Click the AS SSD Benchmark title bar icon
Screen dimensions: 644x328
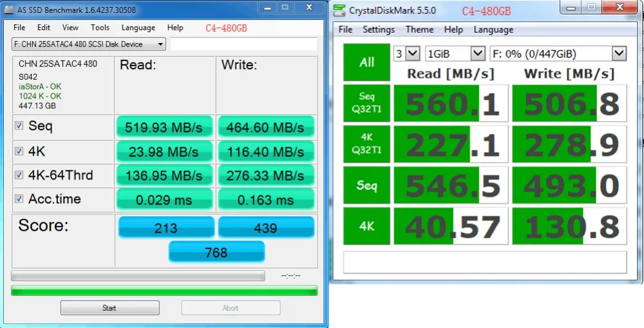(x=8, y=10)
